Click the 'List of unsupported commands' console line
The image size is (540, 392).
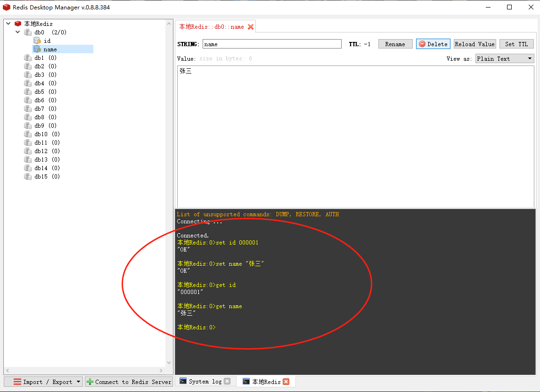click(x=258, y=214)
